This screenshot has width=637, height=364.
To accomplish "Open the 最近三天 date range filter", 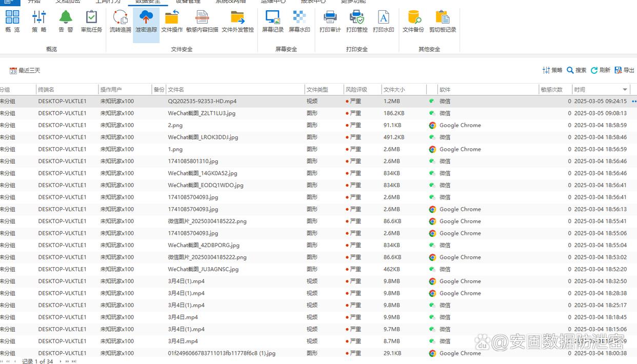I will point(25,71).
